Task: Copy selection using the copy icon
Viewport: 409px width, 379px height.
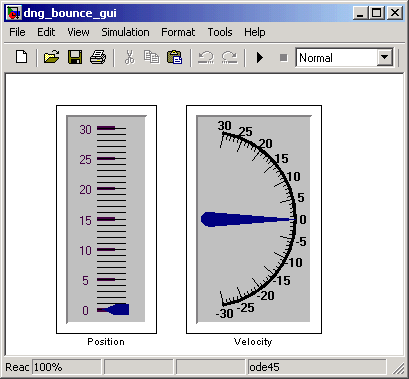Action: tap(152, 57)
